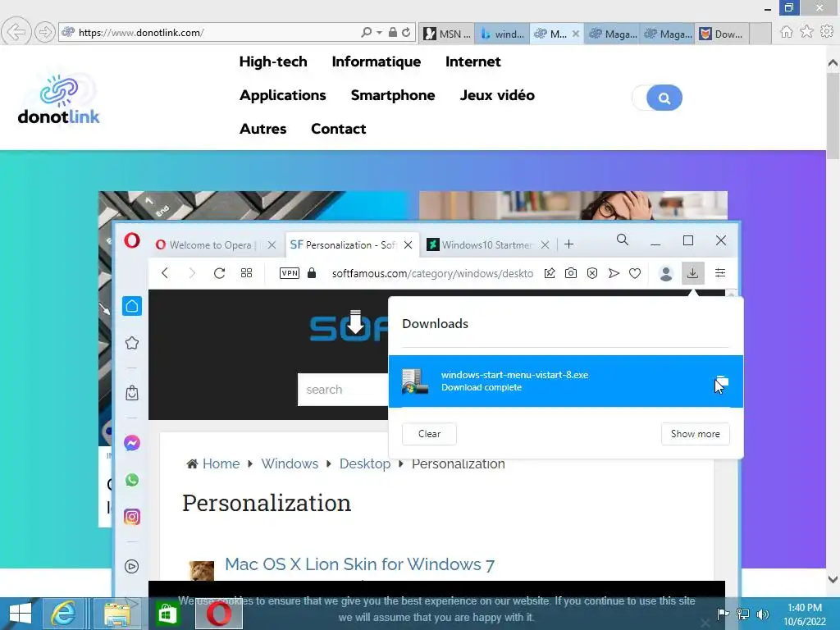Open Opera account profile icon
Viewport: 840px width, 630px height.
coord(666,273)
